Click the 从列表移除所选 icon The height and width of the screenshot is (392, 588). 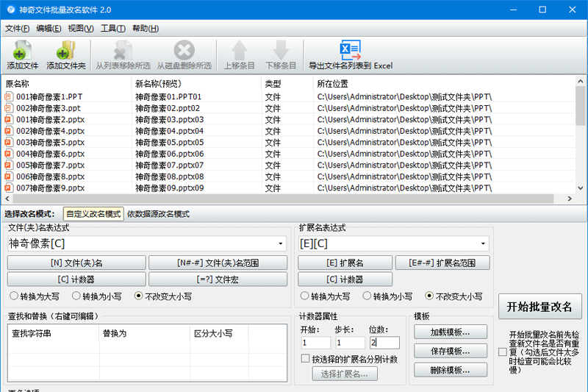123,51
